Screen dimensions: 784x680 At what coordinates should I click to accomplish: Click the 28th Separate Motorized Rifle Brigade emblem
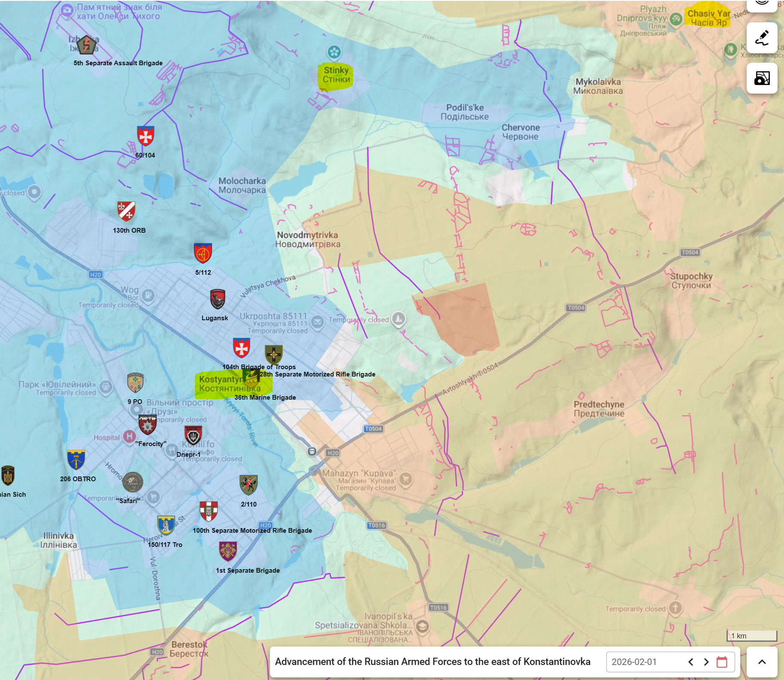pos(273,355)
